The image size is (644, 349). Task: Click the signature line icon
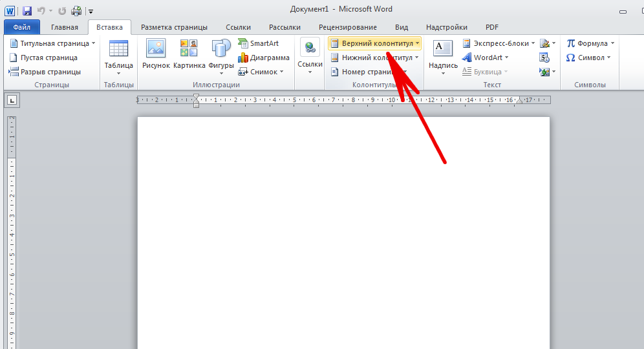[x=544, y=43]
